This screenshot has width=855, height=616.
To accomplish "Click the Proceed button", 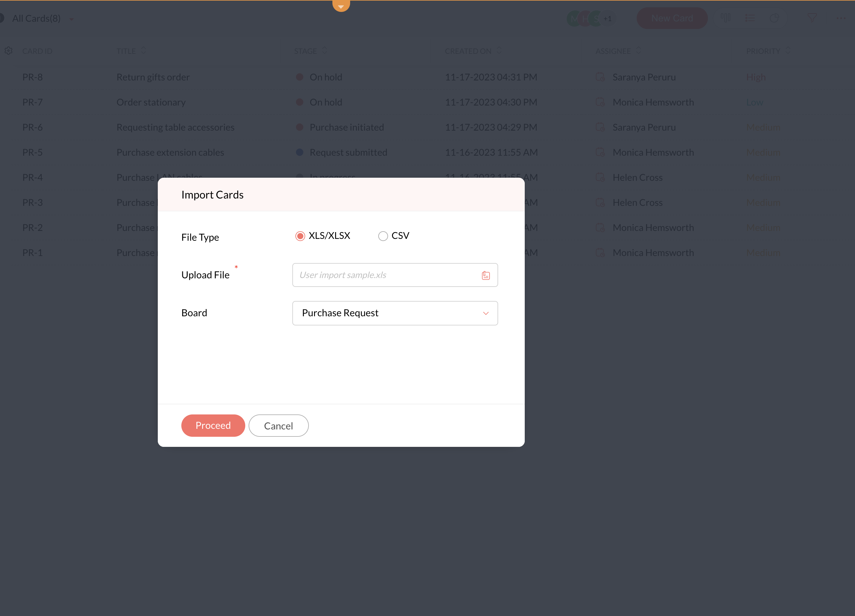I will pos(213,426).
